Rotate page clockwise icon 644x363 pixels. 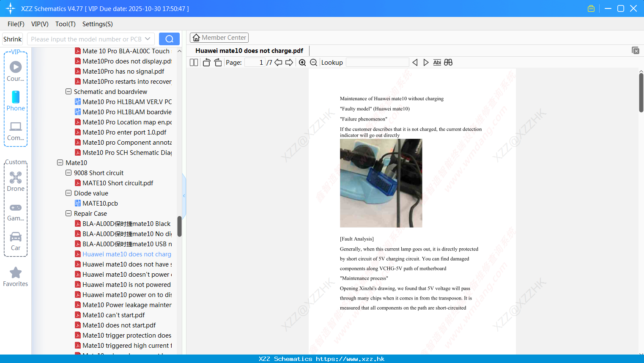[x=218, y=63]
